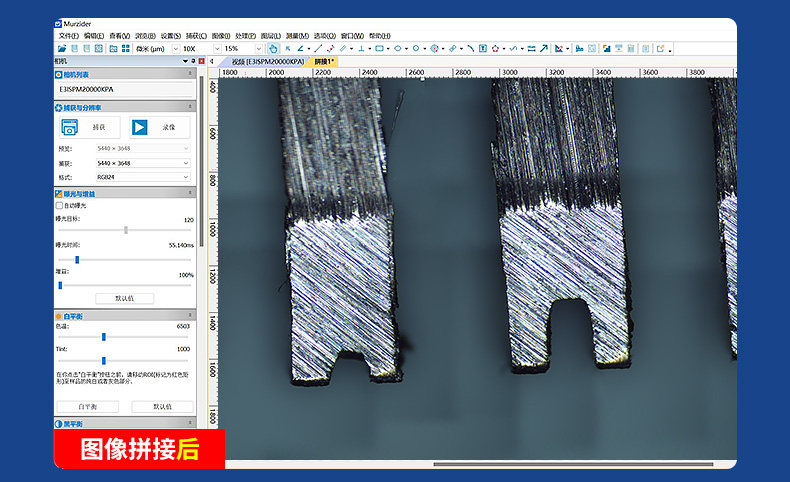
Task: Click the camera snap capture button
Action: pos(90,127)
